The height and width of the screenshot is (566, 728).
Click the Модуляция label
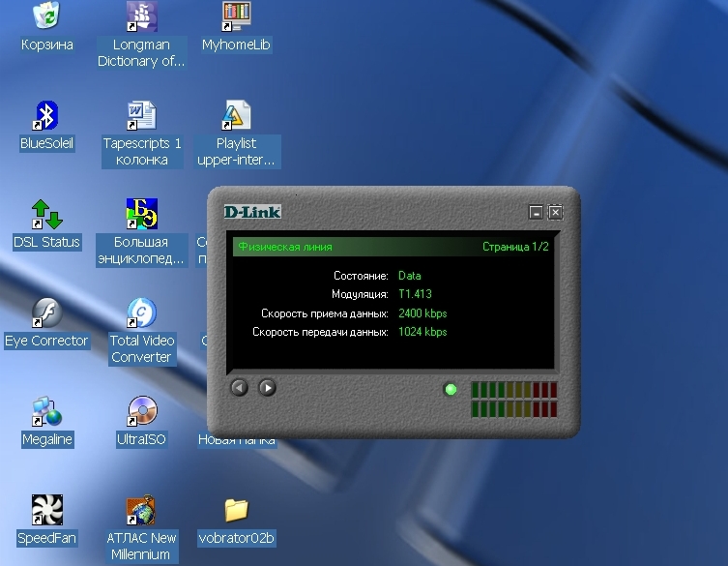pos(360,295)
